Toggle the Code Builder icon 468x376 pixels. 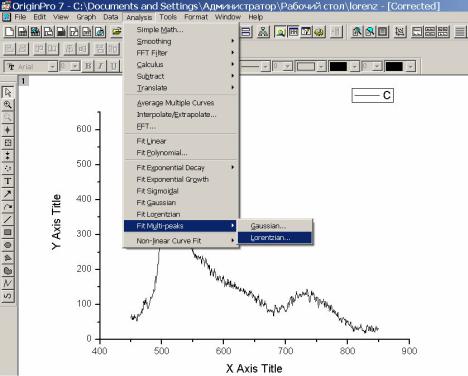coord(319,32)
